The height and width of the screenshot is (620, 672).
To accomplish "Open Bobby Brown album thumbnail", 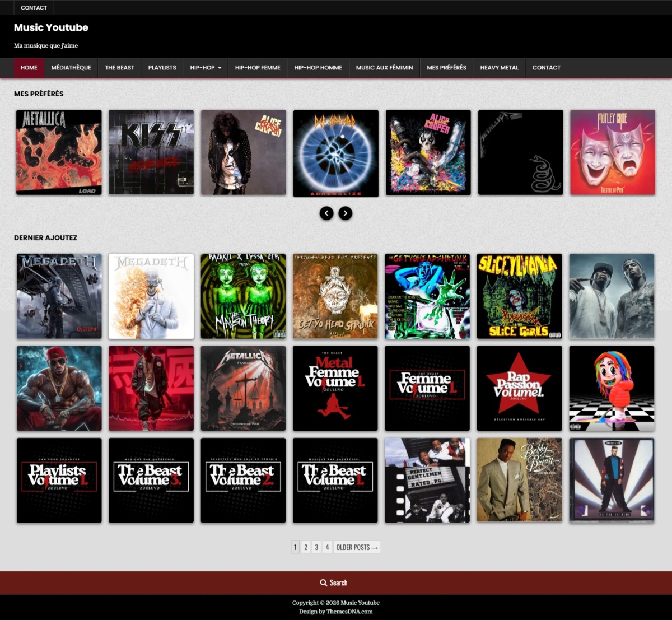I will [520, 481].
